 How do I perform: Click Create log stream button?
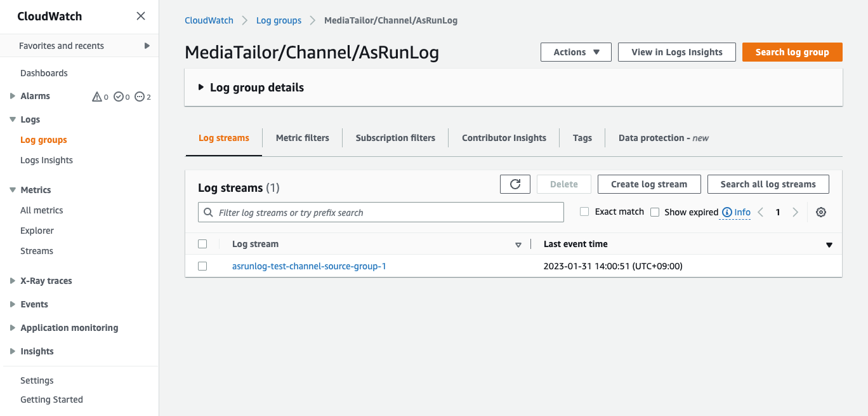[649, 184]
